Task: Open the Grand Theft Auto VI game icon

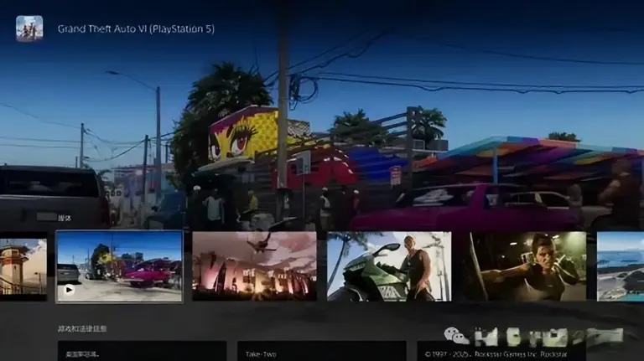Action: [x=29, y=28]
